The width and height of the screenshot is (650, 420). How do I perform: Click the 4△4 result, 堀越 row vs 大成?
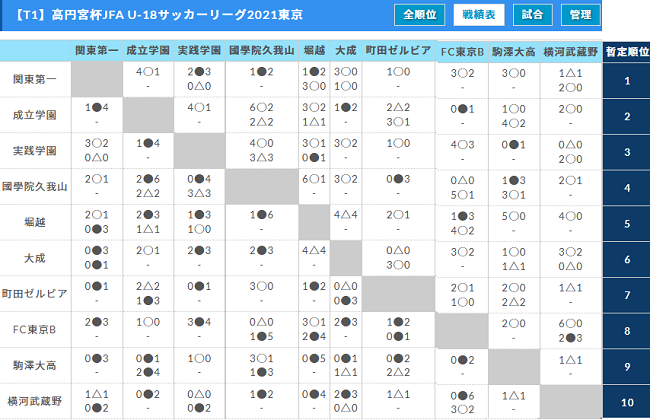click(346, 215)
